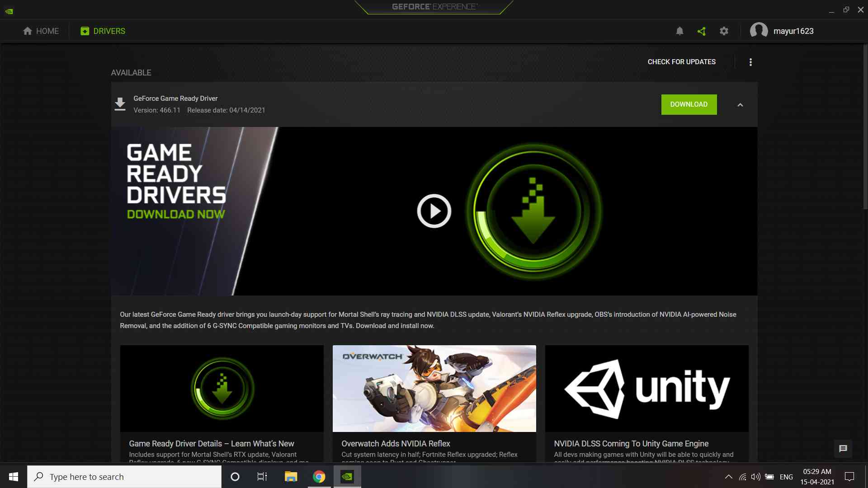The height and width of the screenshot is (488, 868).
Task: Select the Drivers tab
Action: pyautogui.click(x=103, y=31)
